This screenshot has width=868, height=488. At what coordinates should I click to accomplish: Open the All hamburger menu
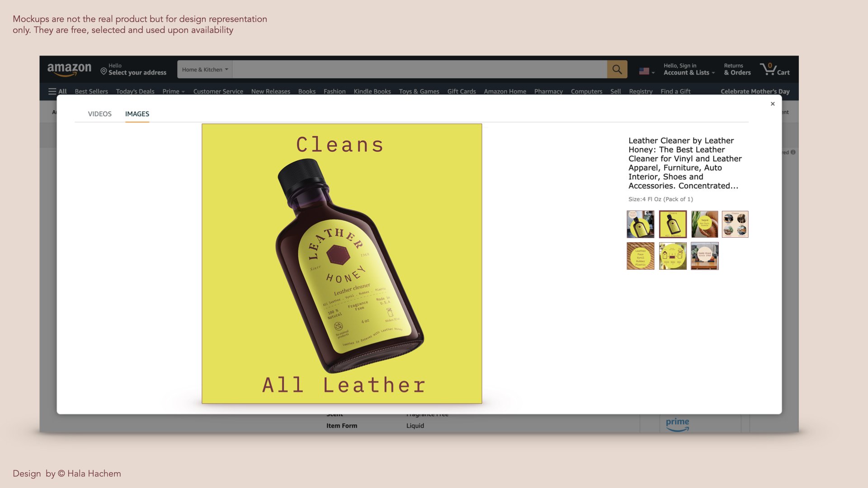tap(57, 91)
